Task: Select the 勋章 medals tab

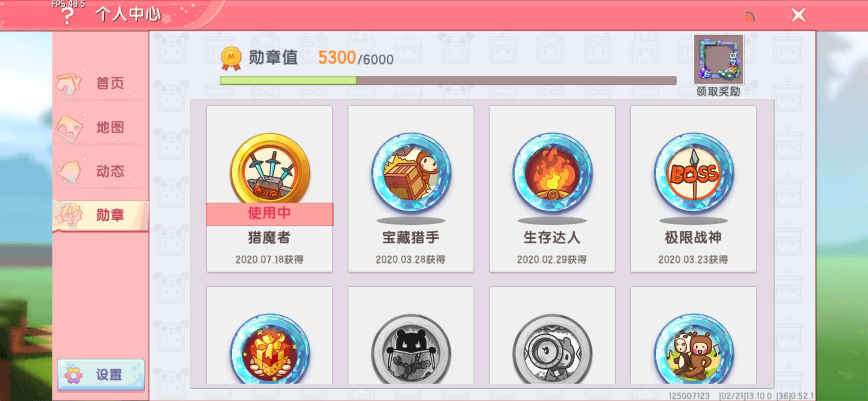Action: [101, 215]
